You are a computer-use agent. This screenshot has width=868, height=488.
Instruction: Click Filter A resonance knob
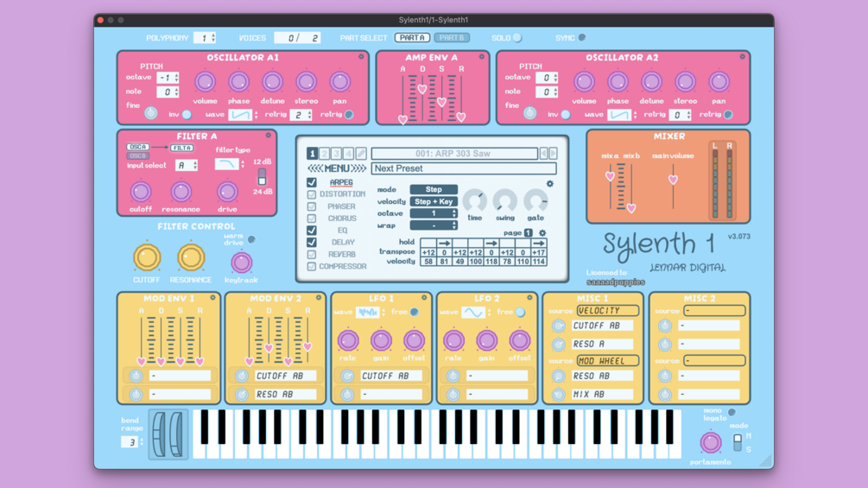click(181, 192)
